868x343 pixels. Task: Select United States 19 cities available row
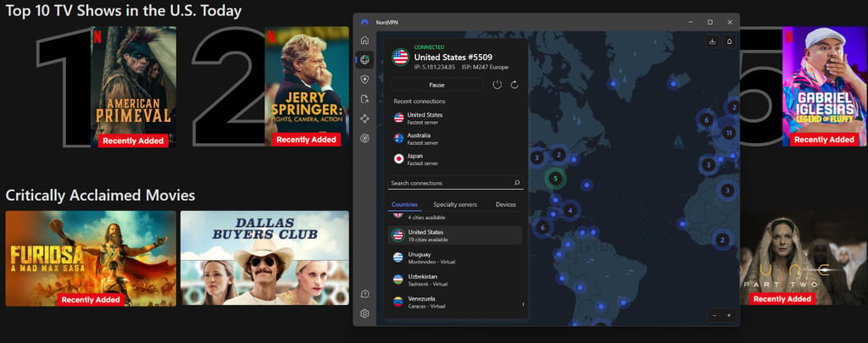coord(455,235)
